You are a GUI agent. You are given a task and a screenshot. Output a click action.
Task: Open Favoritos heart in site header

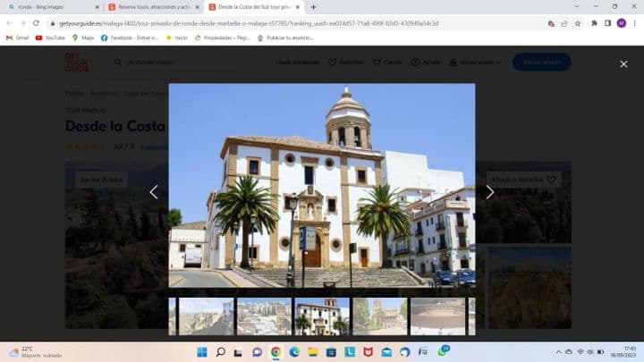tap(345, 62)
